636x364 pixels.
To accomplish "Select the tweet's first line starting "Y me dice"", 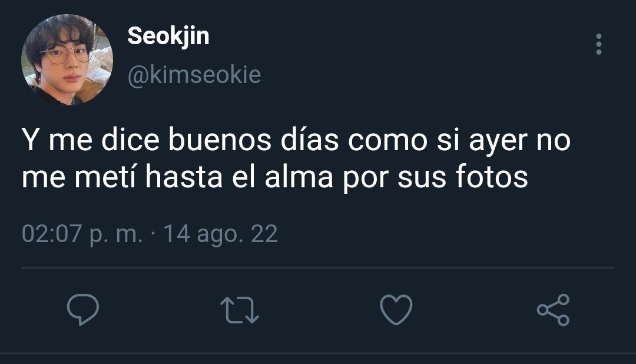I will pos(296,140).
